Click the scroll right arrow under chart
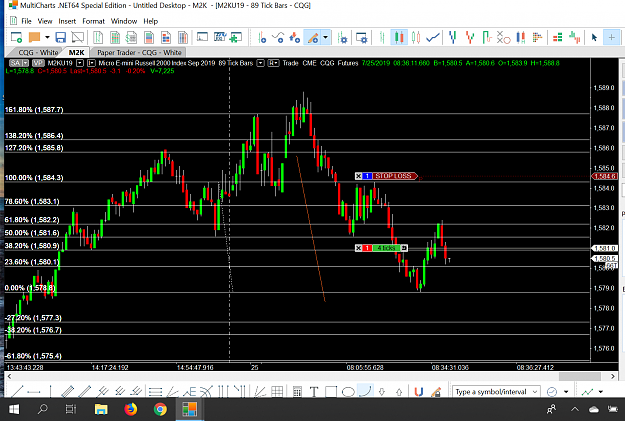Screen dimensions: 625x421 coord(613,376)
